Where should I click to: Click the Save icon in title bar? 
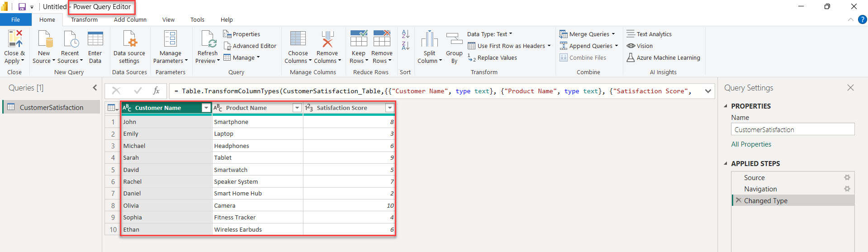22,7
